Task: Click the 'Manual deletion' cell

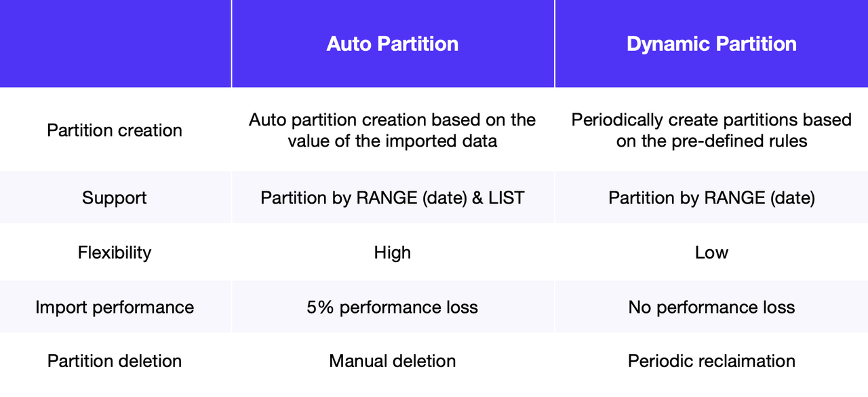Action: pos(393,361)
